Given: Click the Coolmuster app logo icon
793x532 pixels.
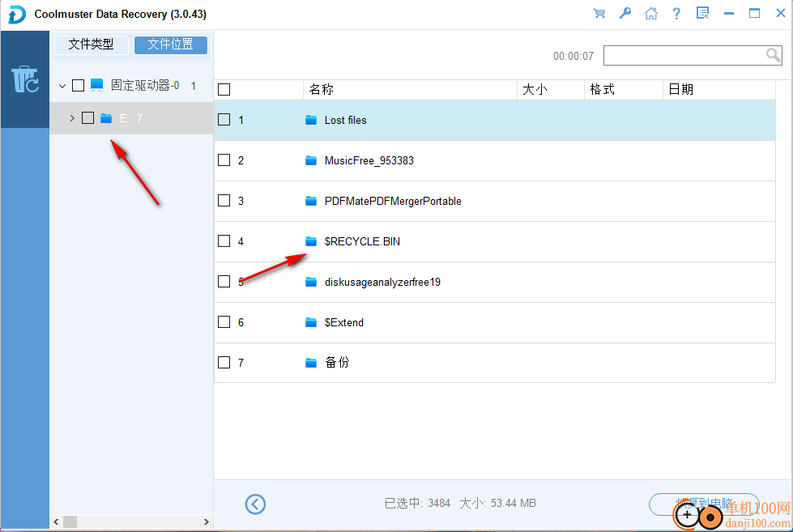Looking at the screenshot, I should tap(17, 14).
